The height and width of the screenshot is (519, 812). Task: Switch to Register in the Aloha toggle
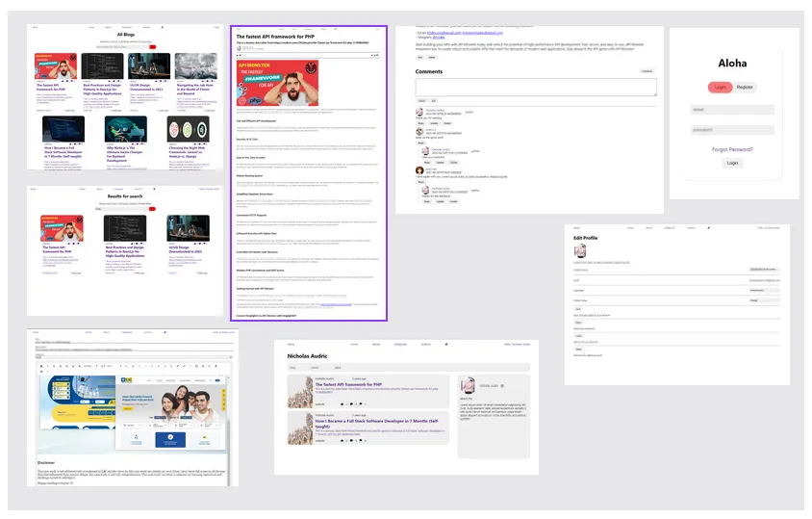pyautogui.click(x=745, y=87)
